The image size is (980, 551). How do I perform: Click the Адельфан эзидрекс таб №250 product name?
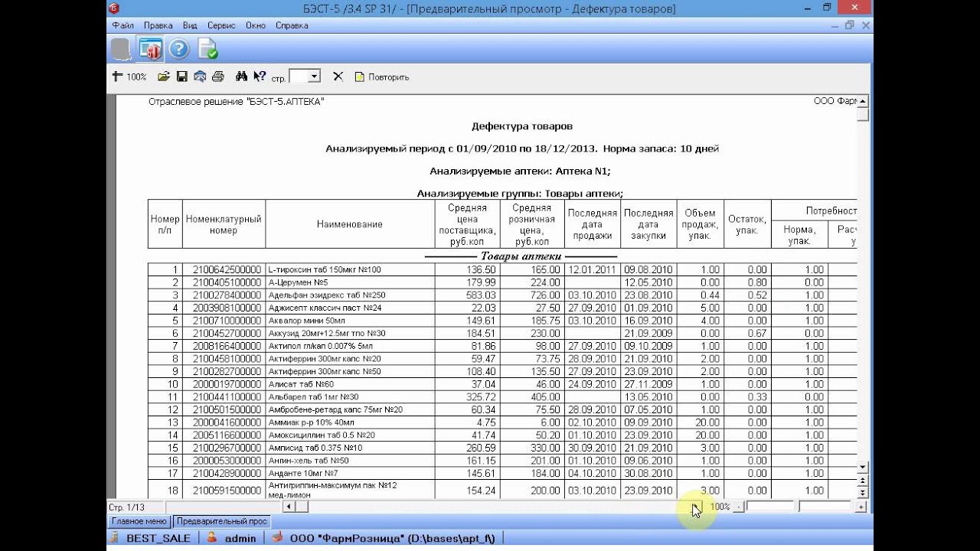coord(327,295)
